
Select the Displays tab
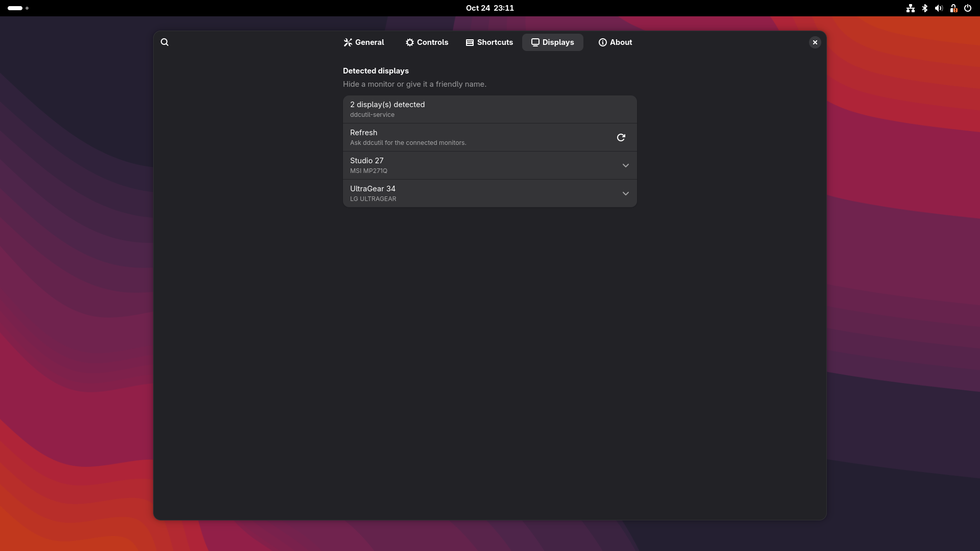[x=552, y=42]
